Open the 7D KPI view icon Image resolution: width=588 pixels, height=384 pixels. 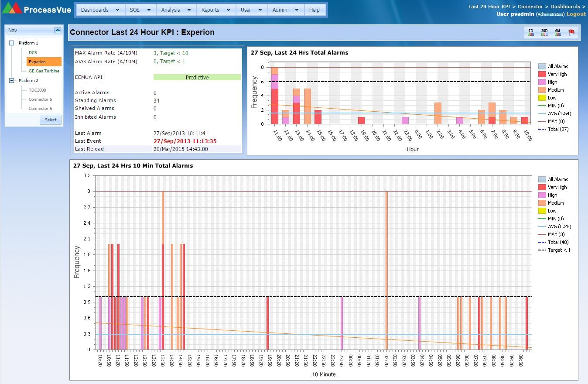tap(531, 32)
